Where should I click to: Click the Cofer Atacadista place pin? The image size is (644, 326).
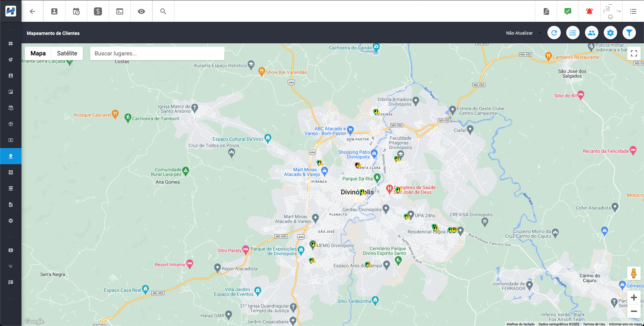(615, 207)
